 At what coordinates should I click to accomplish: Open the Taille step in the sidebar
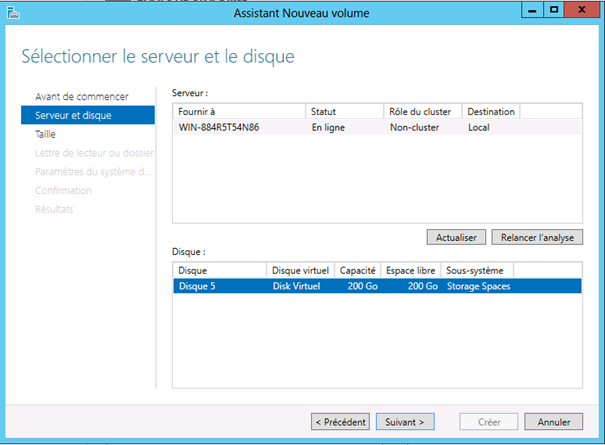coord(45,133)
